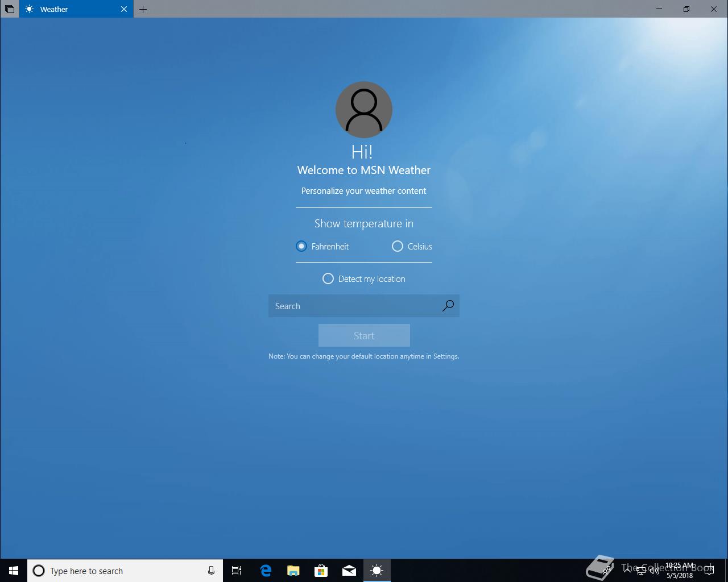728x582 pixels.
Task: Click the user avatar picture
Action: pos(364,110)
